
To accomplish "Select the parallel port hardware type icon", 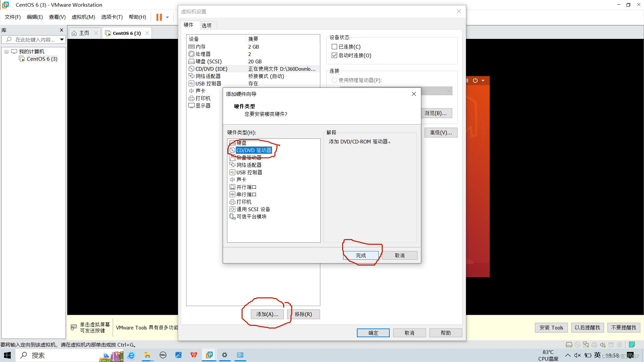I will [232, 187].
